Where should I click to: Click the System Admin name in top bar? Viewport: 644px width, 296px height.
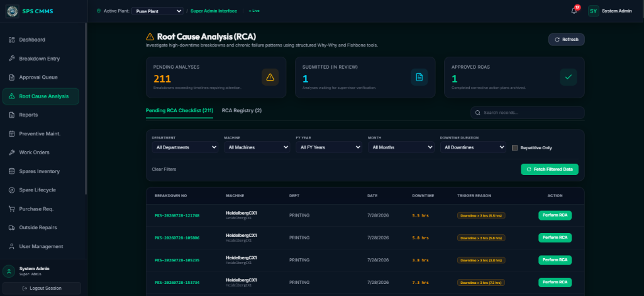point(616,11)
